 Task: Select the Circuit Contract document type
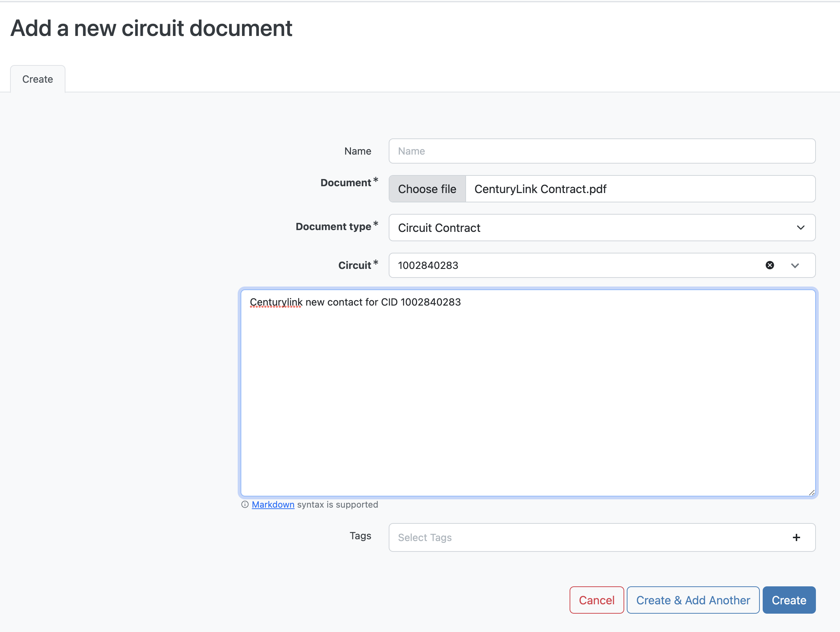click(x=602, y=227)
